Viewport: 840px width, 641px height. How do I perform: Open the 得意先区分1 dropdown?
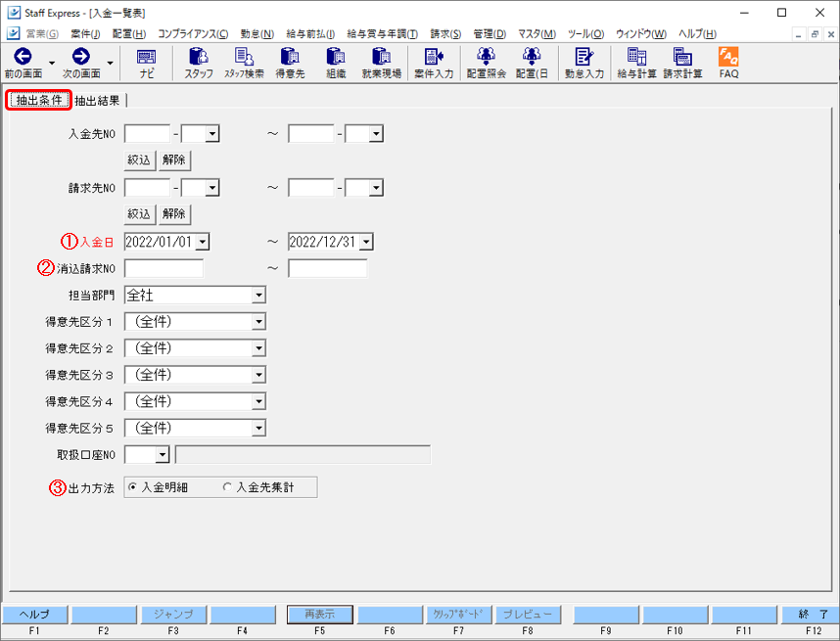(258, 322)
